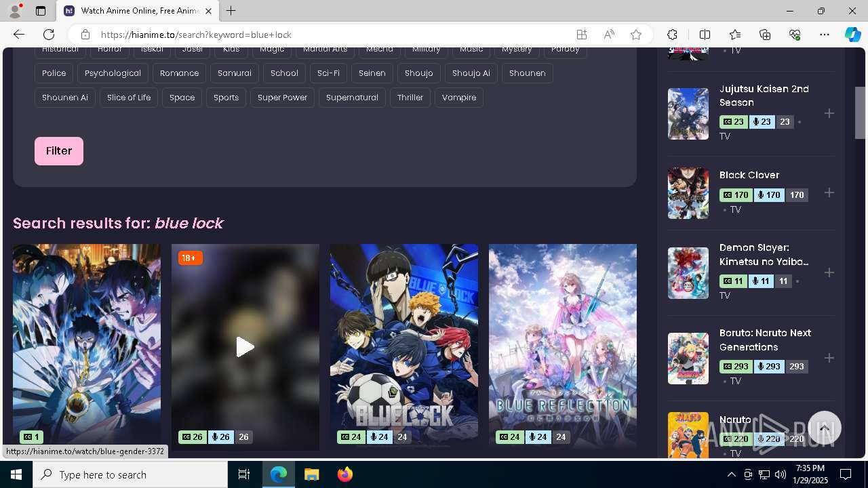The image size is (868, 488).
Task: Click the page vertical scrollbar thumb
Action: [x=860, y=113]
